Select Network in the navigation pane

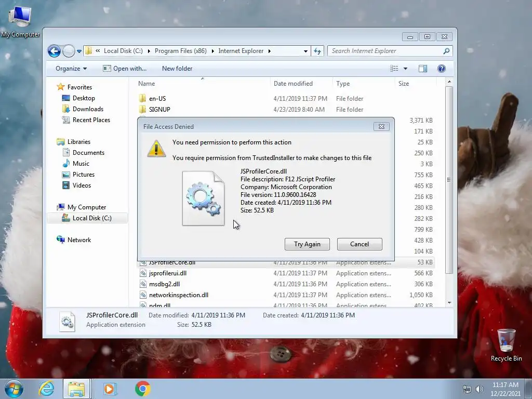79,240
